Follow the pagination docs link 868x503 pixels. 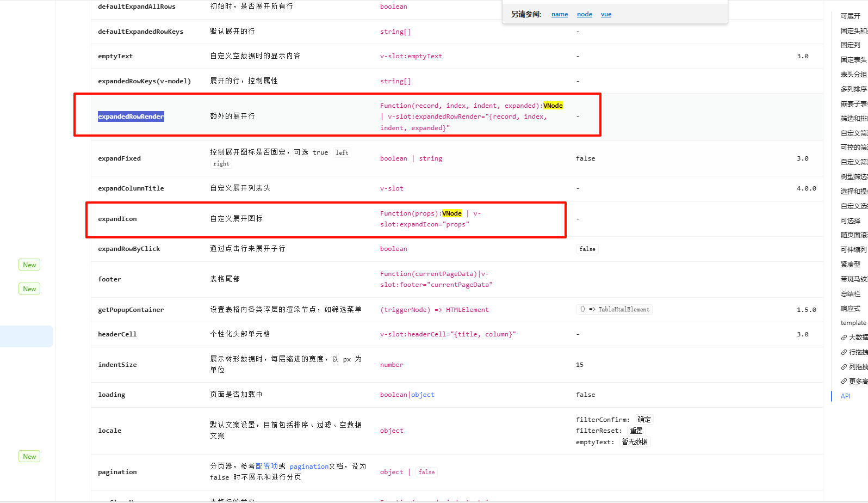click(x=309, y=467)
